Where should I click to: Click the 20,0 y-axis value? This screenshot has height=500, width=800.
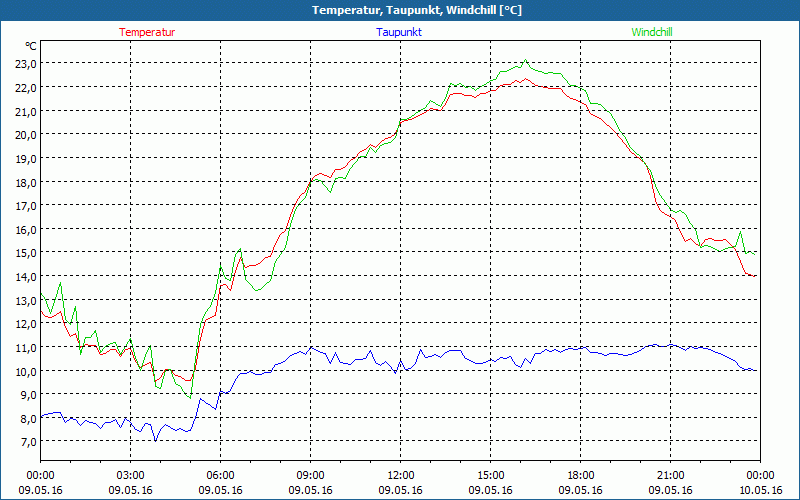(26, 135)
